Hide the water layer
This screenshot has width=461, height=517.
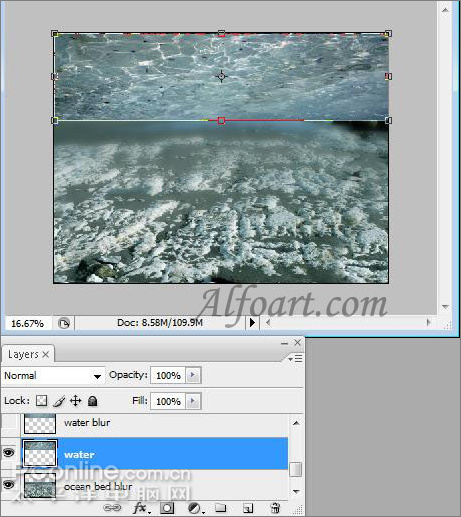[x=9, y=452]
